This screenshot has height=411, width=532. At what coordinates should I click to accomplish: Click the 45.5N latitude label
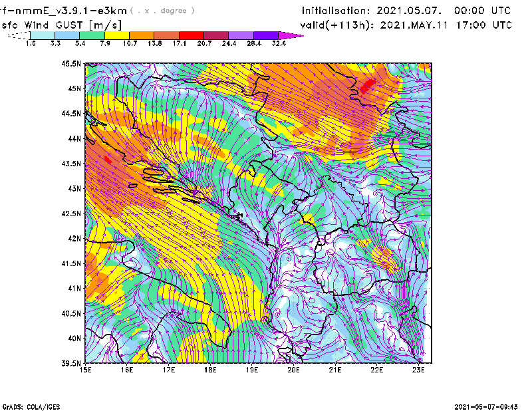tap(71, 63)
